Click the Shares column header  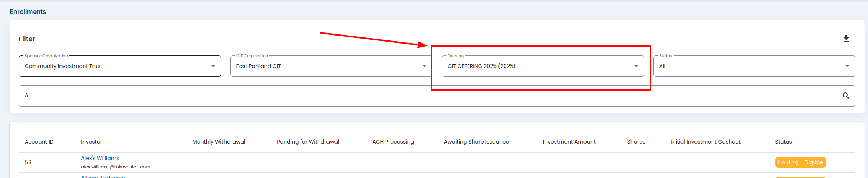click(636, 142)
